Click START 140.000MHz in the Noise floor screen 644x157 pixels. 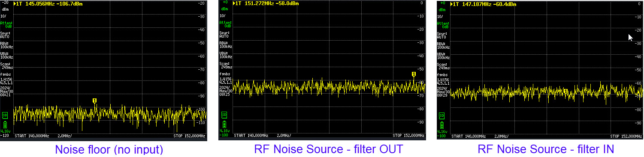[32, 136]
